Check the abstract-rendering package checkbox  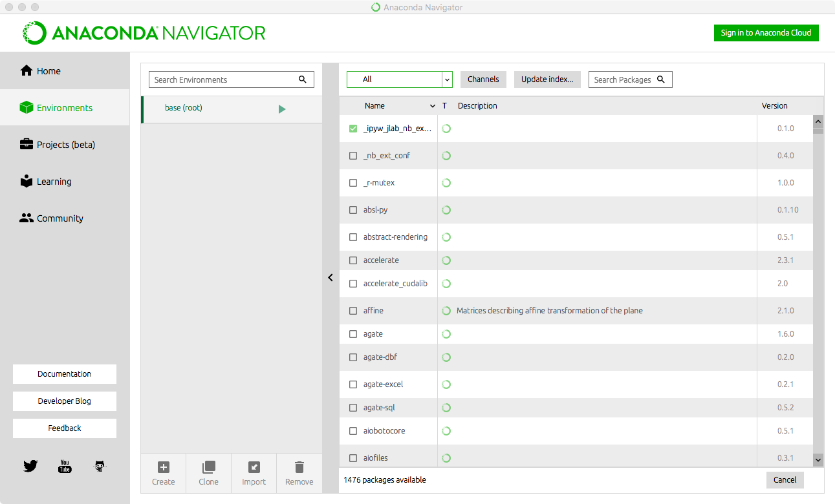353,237
